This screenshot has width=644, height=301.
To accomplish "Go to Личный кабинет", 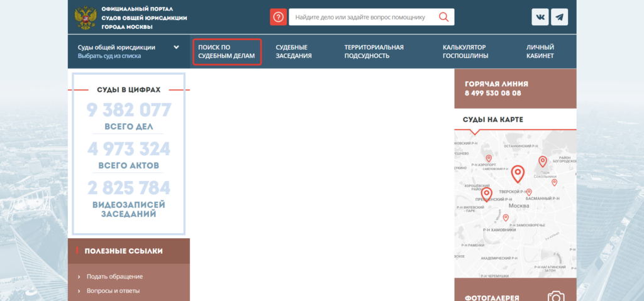I will tap(540, 52).
